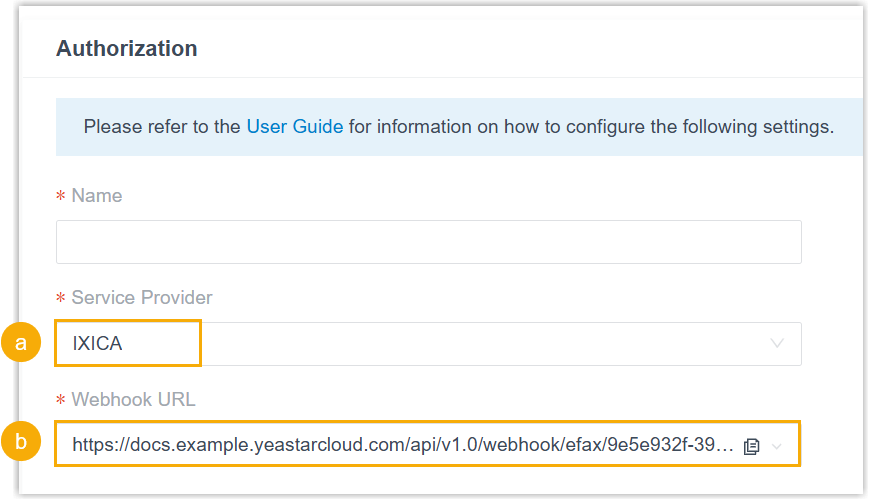Click the empty middle area of Service Provider box
869x500 pixels.
tap(480, 344)
